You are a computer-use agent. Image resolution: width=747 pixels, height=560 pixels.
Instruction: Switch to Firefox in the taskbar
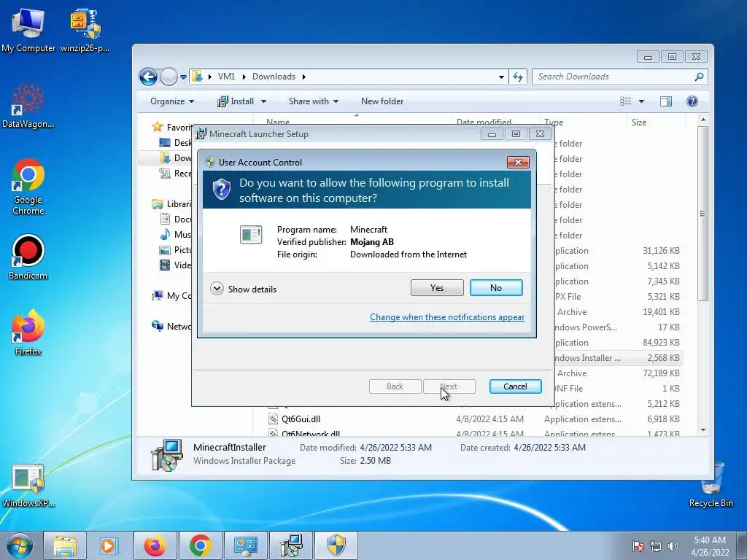point(155,545)
